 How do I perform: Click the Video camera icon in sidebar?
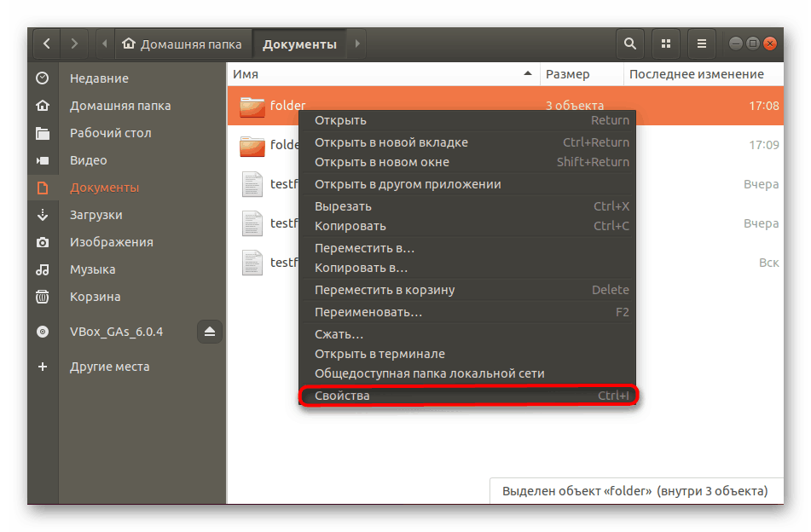tap(43, 160)
